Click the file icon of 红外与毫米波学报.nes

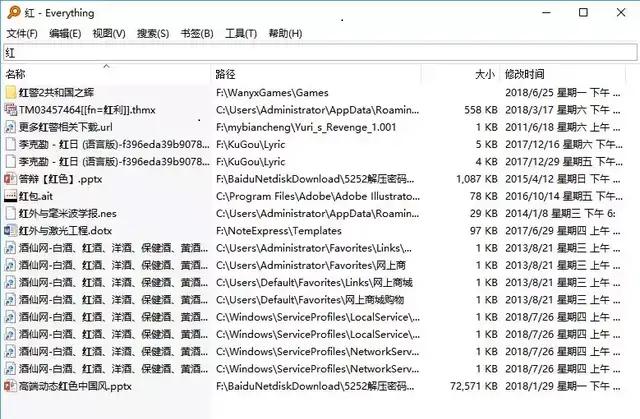click(11, 213)
